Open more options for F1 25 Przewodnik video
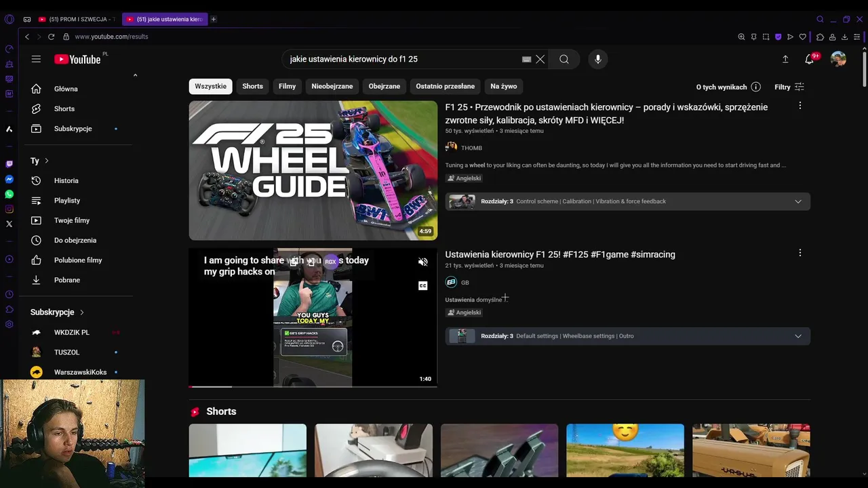The image size is (868, 488). point(800,106)
